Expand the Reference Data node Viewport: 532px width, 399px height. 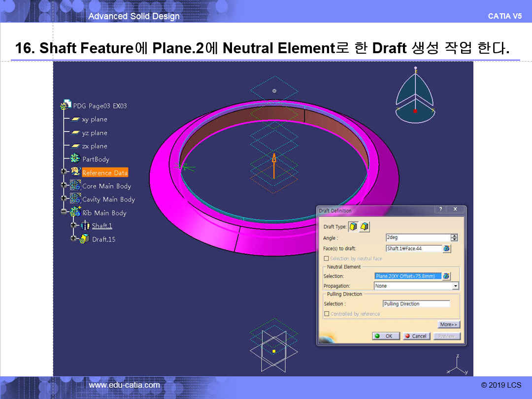point(64,172)
